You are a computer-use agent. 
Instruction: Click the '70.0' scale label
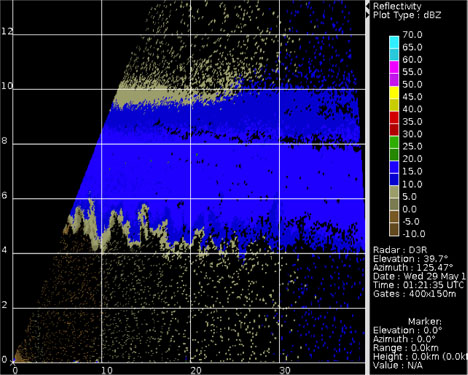pos(412,35)
